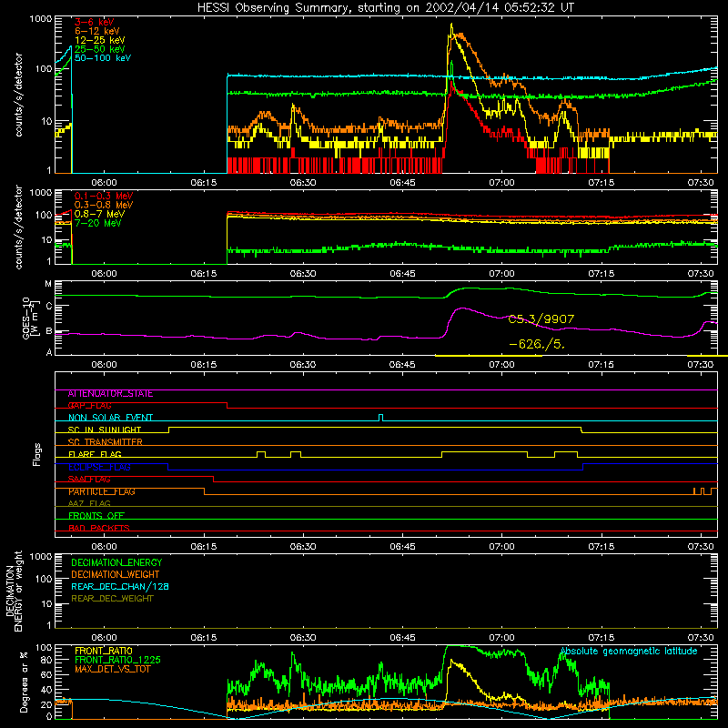The width and height of the screenshot is (728, 728).
Task: Click the 0.1-0.3 MeV legend label
Action: click(104, 196)
